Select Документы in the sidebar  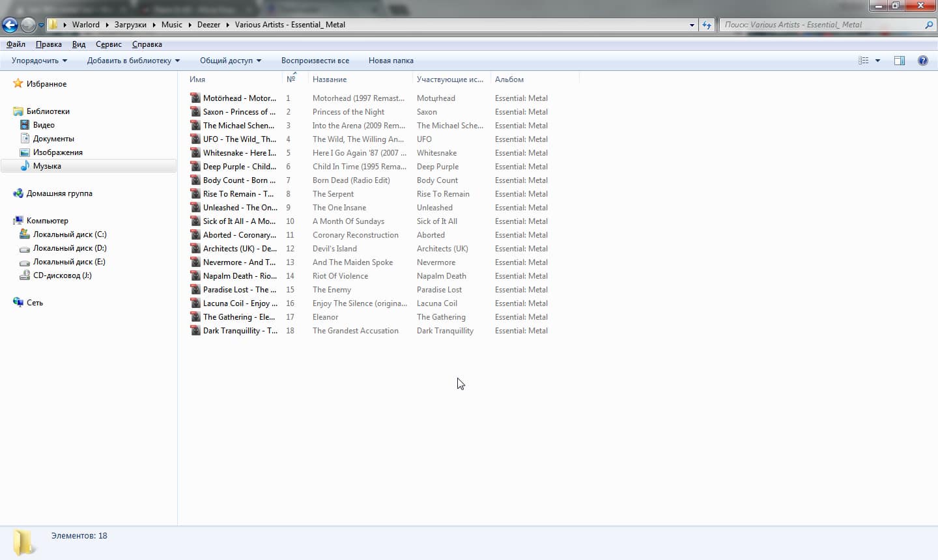[53, 139]
